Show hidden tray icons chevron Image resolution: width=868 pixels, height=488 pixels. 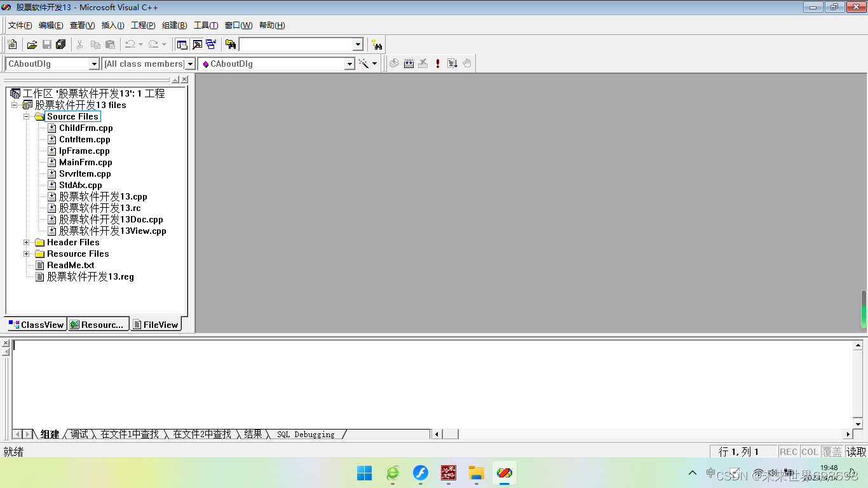[693, 473]
